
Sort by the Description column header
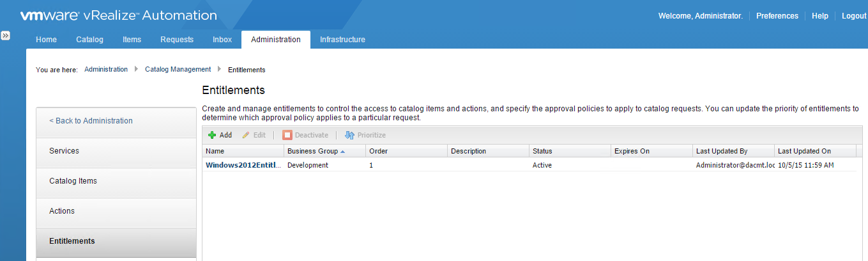tap(488, 151)
